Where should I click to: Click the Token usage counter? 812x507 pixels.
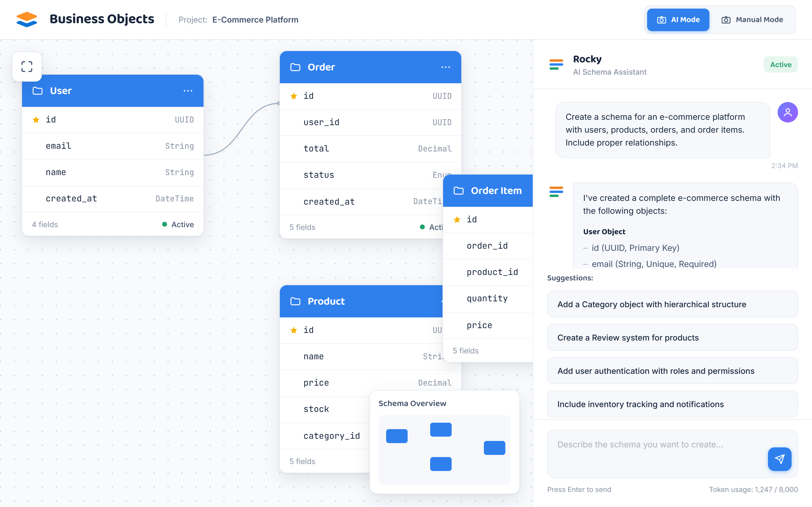tap(753, 489)
